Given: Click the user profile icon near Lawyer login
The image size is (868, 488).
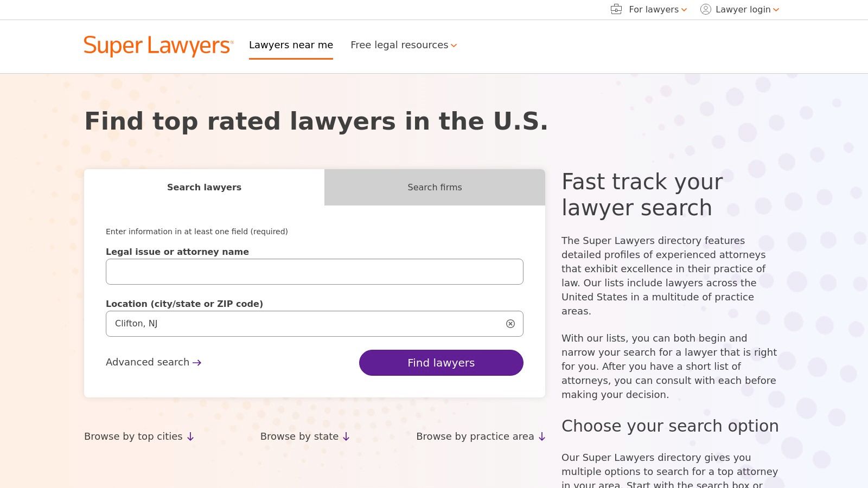Looking at the screenshot, I should coord(705,9).
